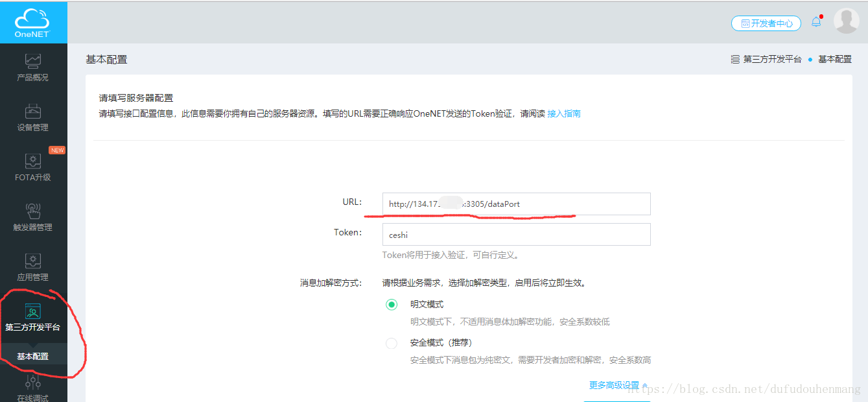Open 触发器管理 in the sidebar

pyautogui.click(x=33, y=218)
